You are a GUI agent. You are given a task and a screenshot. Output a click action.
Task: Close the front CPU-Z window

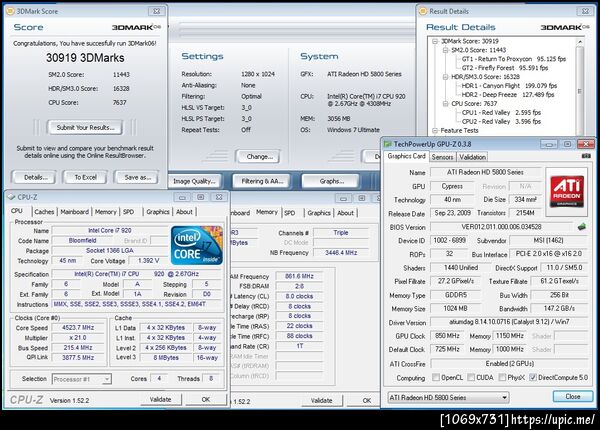click(x=219, y=197)
